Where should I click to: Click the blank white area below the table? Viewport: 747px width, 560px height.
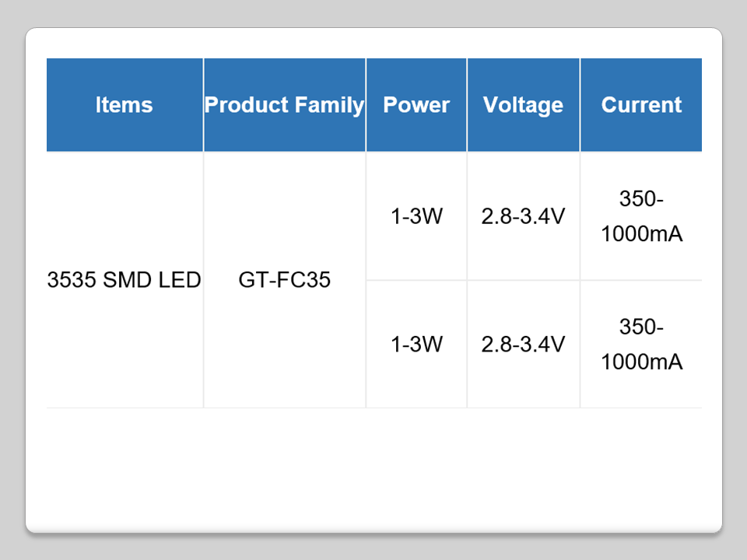pos(373,467)
